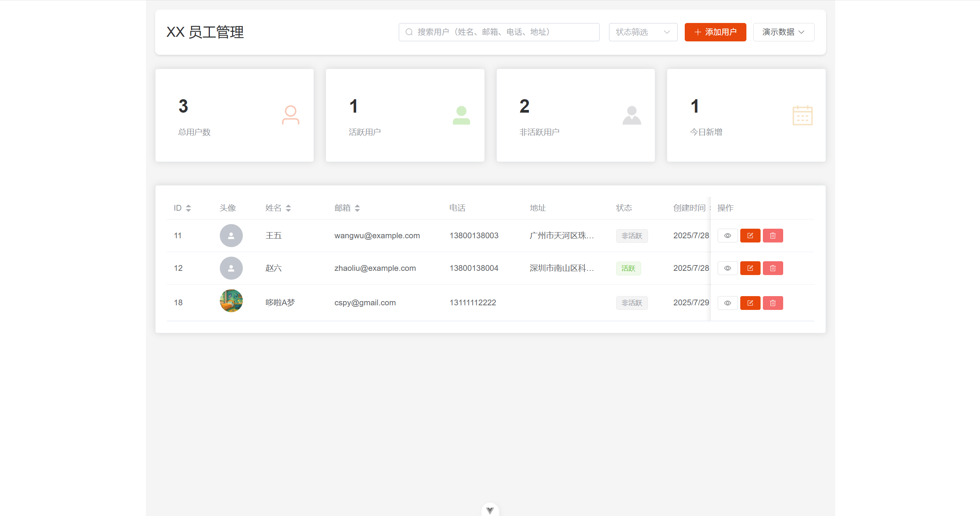Screen dimensions: 980x516
Task: Toggle the ID column sort arrows
Action: pyautogui.click(x=188, y=208)
